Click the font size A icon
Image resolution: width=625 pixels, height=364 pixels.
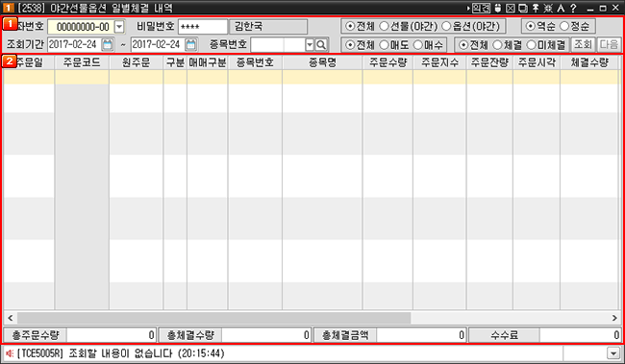pos(561,8)
